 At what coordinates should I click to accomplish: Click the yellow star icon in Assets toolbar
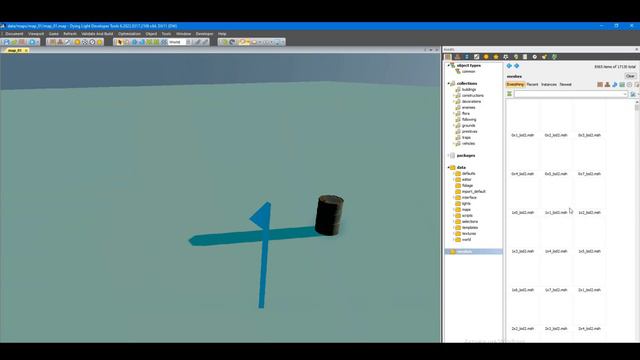[496, 57]
